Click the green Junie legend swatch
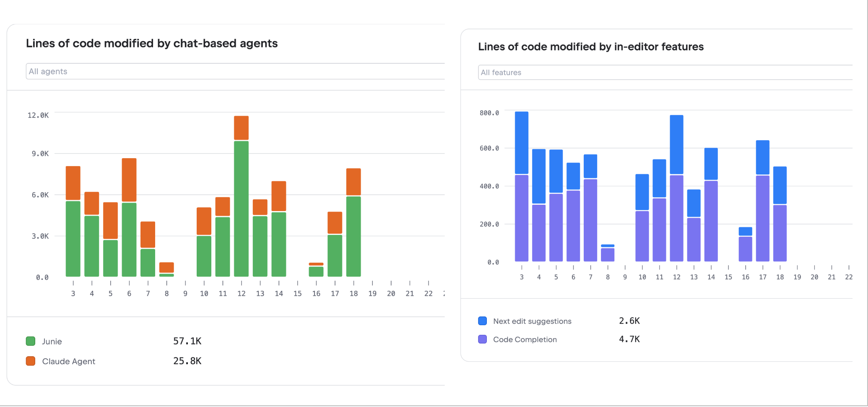This screenshot has height=407, width=868. (31, 341)
